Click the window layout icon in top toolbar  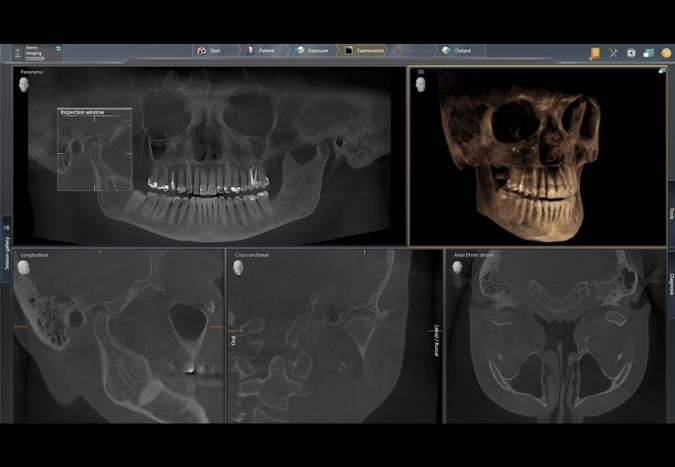point(648,52)
